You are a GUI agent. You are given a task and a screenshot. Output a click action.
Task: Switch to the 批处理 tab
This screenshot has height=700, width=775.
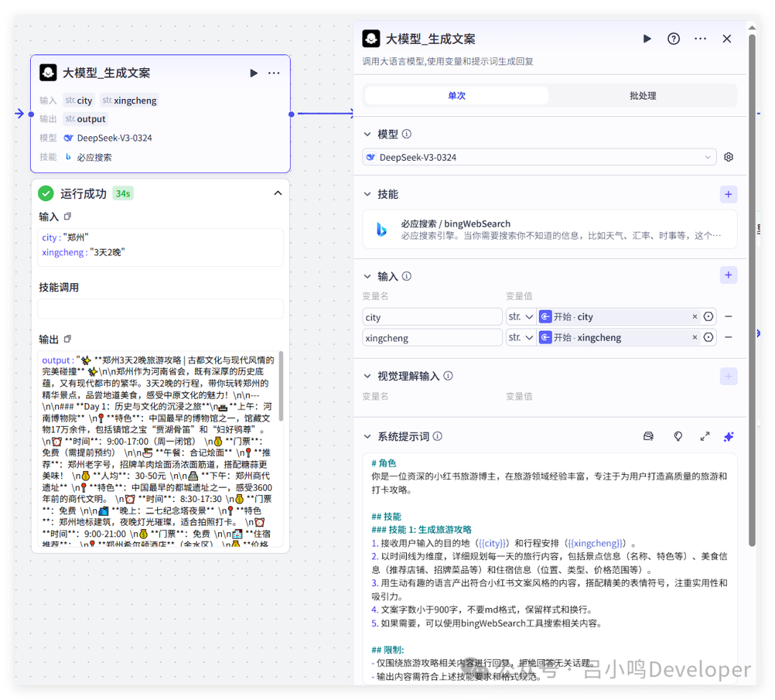[x=642, y=95]
